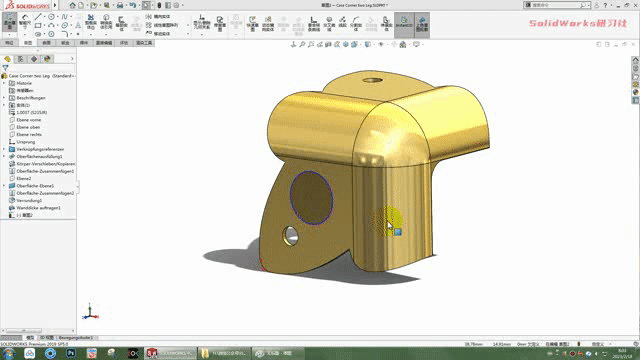Toggle the Exit Sketch button
Screen dimensions: 640x360
[9, 22]
